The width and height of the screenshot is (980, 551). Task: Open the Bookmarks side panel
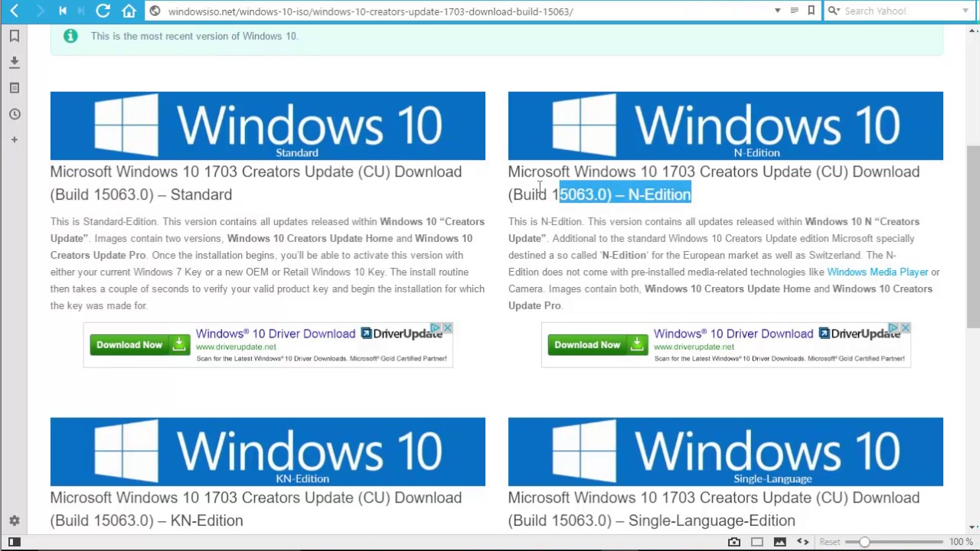[x=15, y=36]
